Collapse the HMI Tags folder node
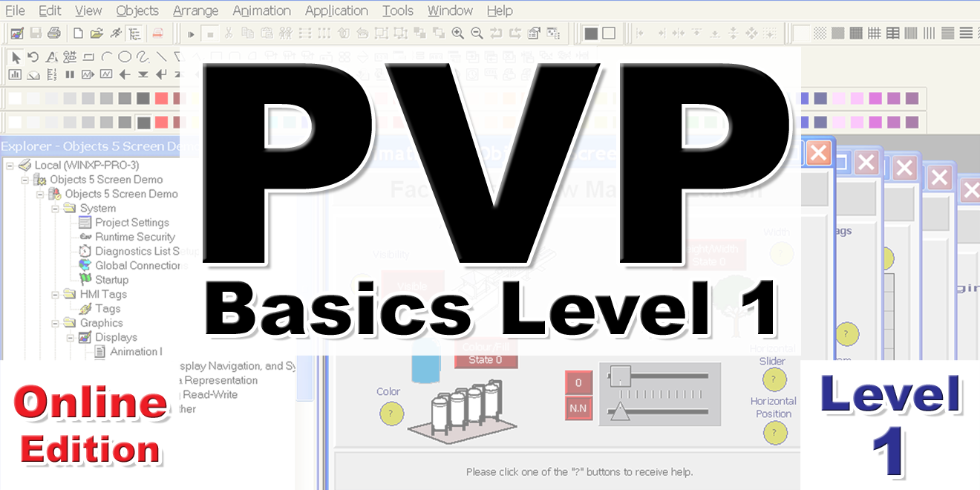Image resolution: width=980 pixels, height=490 pixels. [55, 295]
